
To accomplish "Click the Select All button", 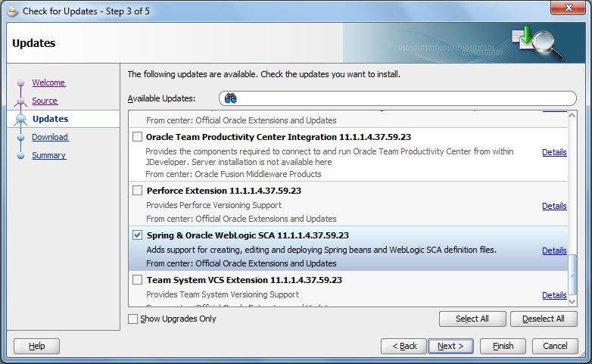I will (472, 319).
